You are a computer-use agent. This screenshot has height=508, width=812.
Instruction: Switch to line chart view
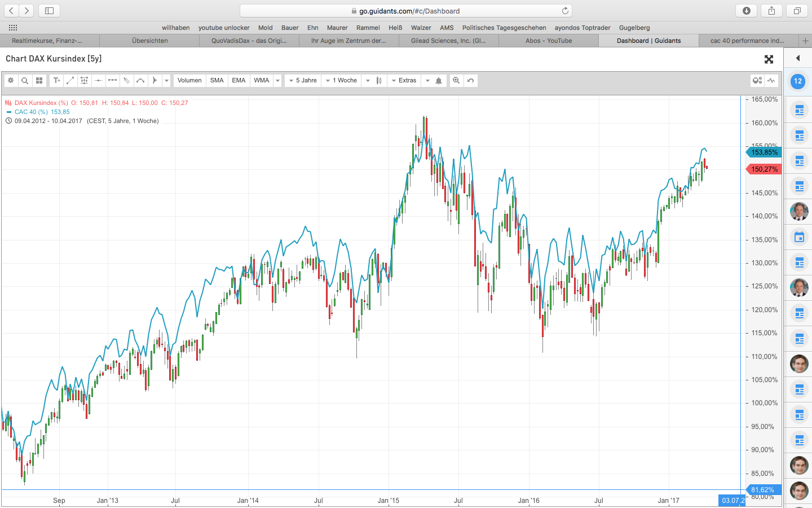[771, 80]
